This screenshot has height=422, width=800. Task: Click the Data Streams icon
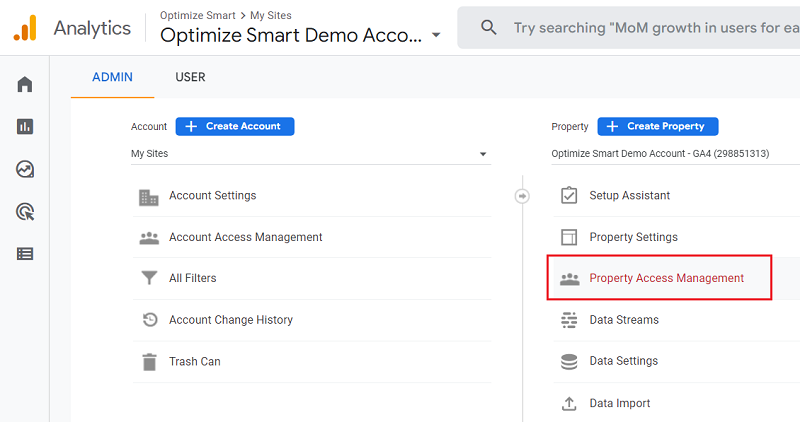(x=569, y=320)
